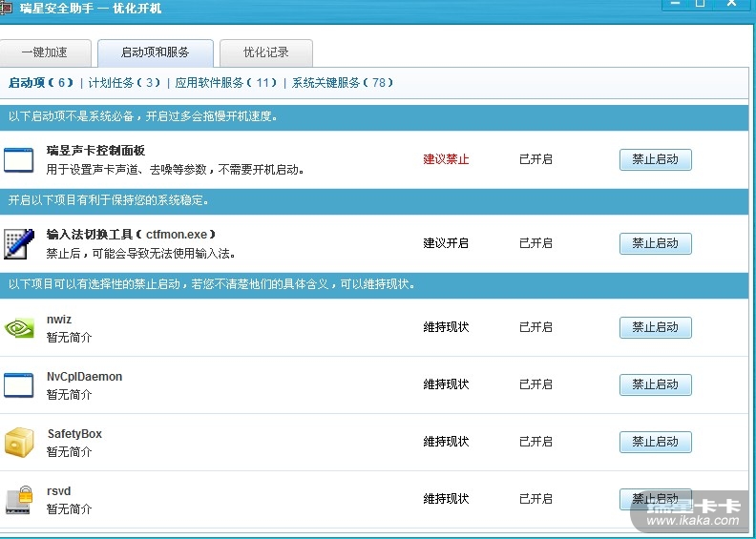Click 維持現状 in NvCplDaemon row
This screenshot has height=539, width=756.
(446, 384)
